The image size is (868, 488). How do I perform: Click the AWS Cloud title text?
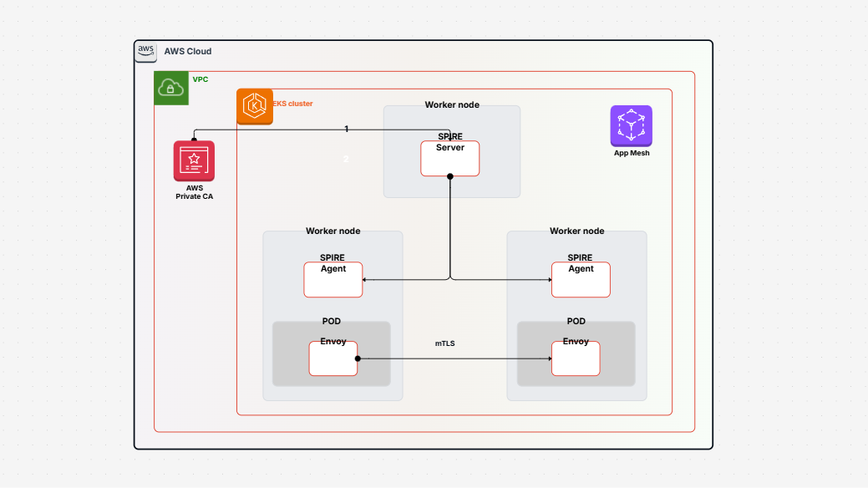190,51
